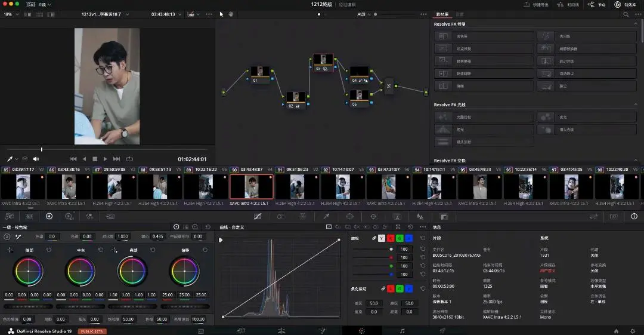Toggle green channel curve editing
The height and width of the screenshot is (335, 644).
coord(400,238)
